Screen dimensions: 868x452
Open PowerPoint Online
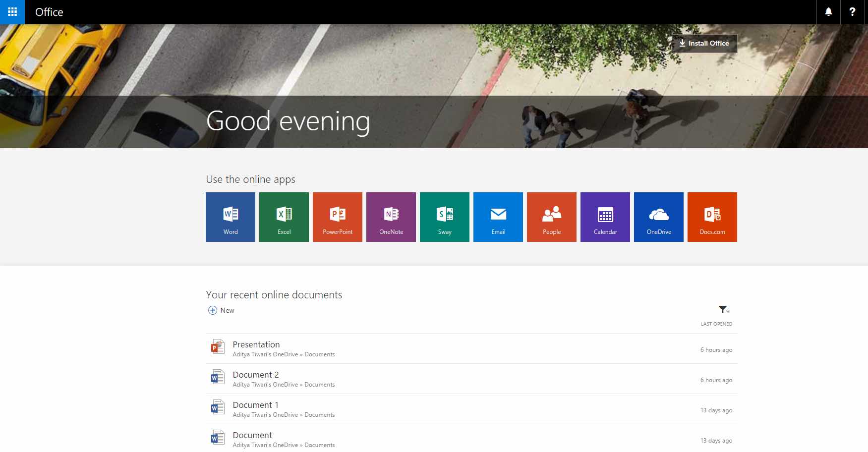tap(337, 217)
